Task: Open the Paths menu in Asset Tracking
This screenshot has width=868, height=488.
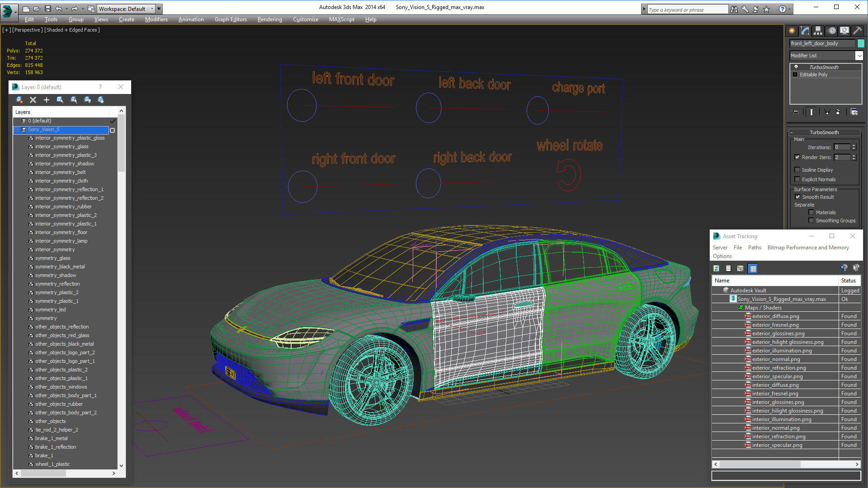Action: click(x=755, y=248)
